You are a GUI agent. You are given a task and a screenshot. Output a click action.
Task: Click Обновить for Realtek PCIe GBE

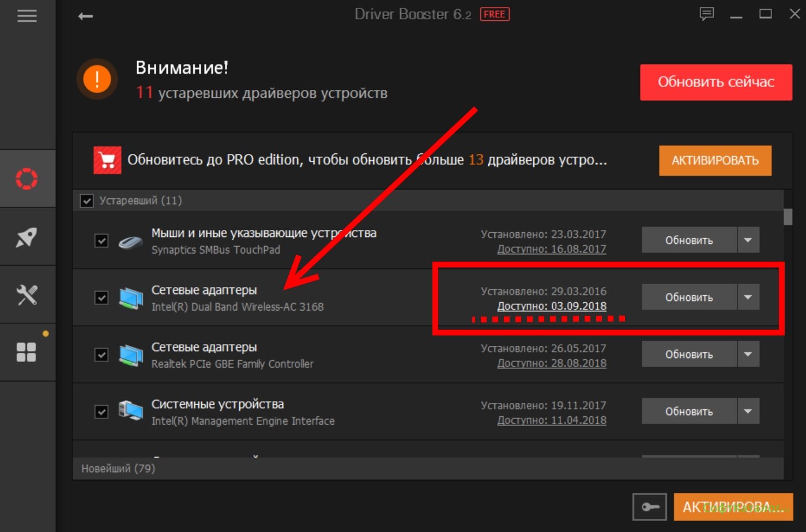pos(690,354)
